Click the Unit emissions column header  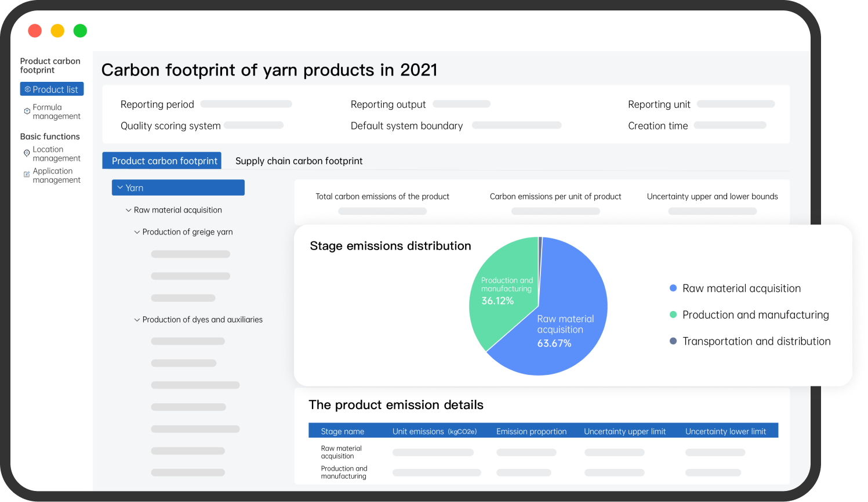[434, 431]
